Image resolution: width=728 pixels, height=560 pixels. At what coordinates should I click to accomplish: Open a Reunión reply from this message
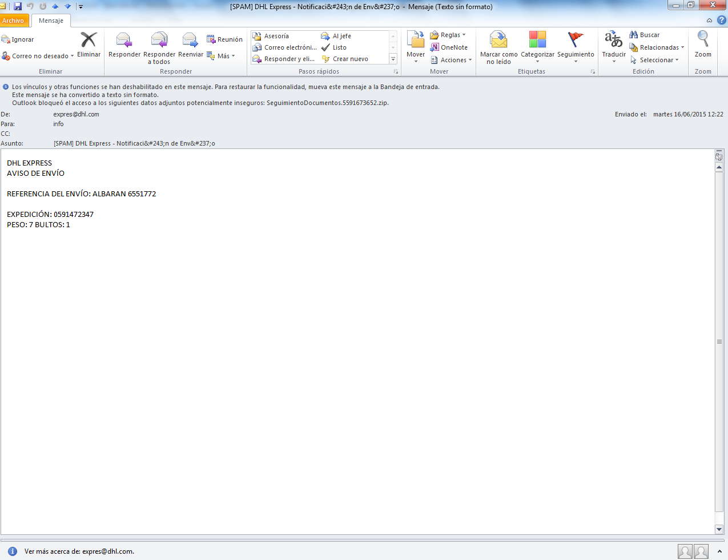226,39
